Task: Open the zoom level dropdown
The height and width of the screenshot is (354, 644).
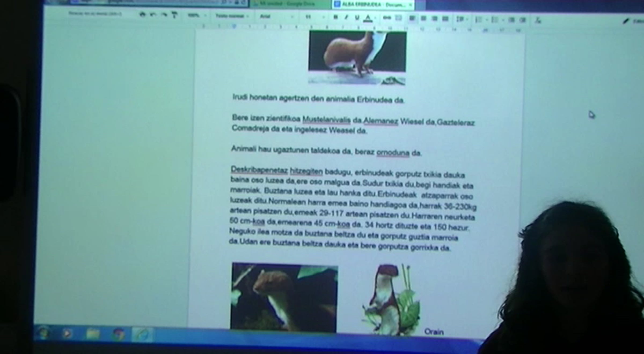Action: 197,16
